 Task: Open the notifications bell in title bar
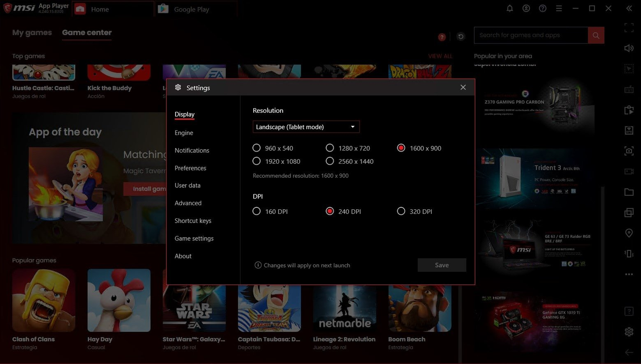[510, 9]
